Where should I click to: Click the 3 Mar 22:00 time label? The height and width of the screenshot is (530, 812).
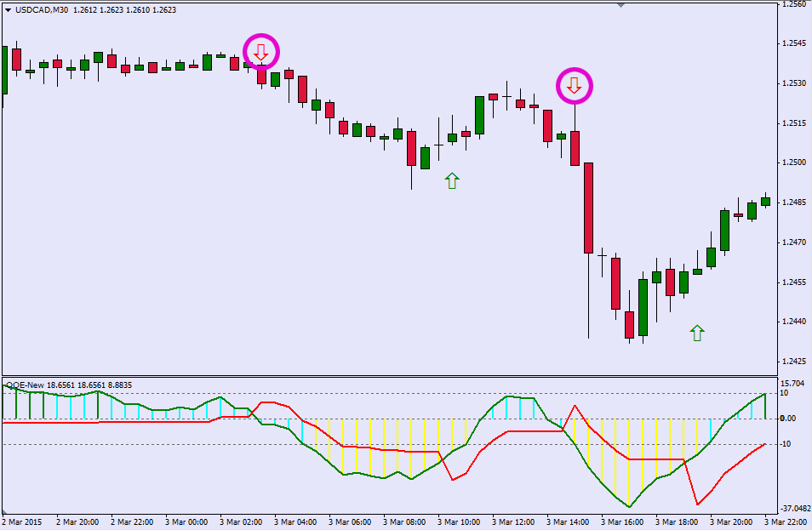tap(785, 521)
